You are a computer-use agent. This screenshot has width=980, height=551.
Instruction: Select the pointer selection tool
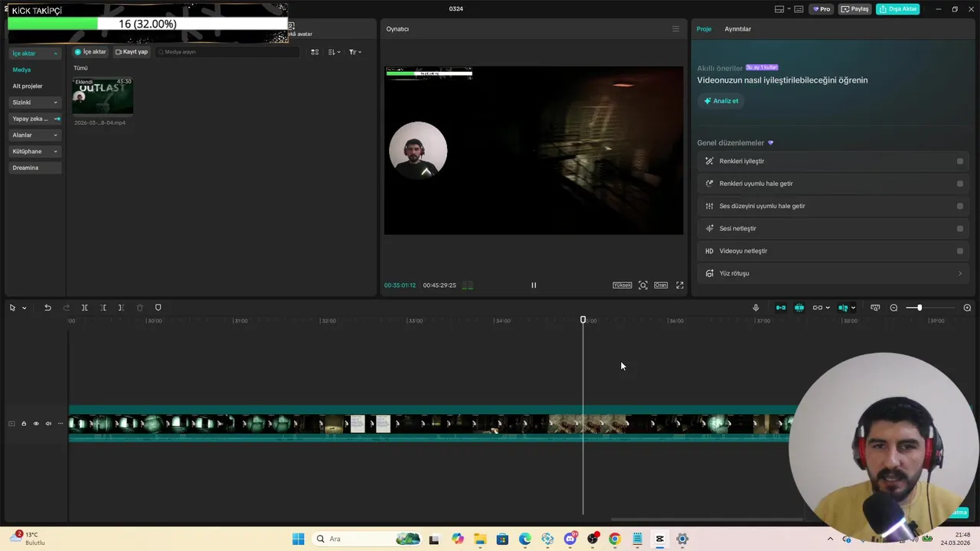(x=12, y=308)
